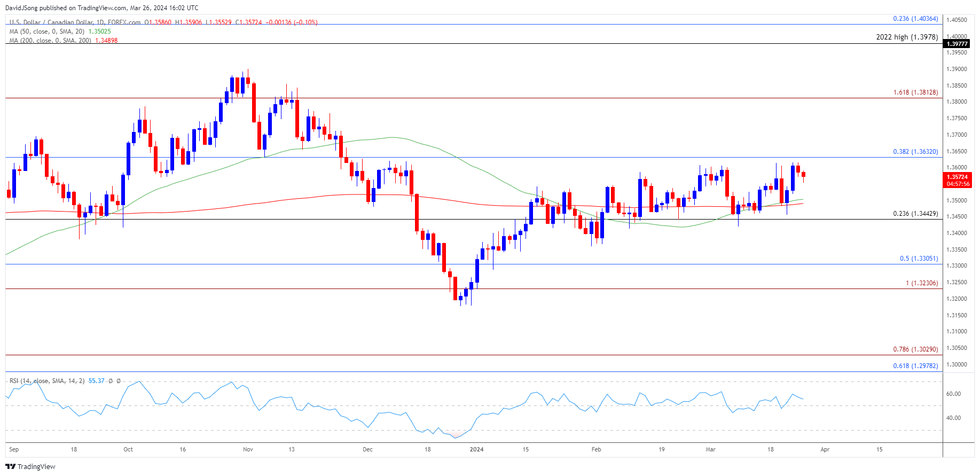Click the MA 50 value 1.35025
The height and width of the screenshot is (476, 980).
(99, 32)
